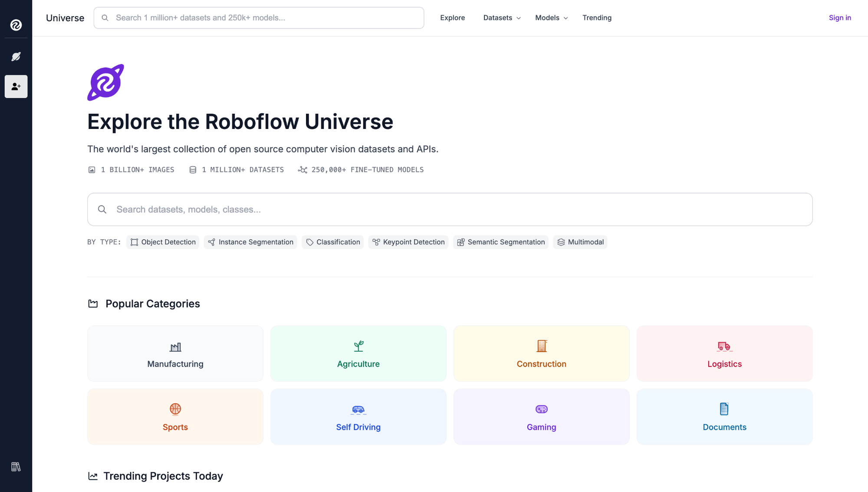The width and height of the screenshot is (868, 492).
Task: Go to the Trending page
Action: tap(597, 18)
